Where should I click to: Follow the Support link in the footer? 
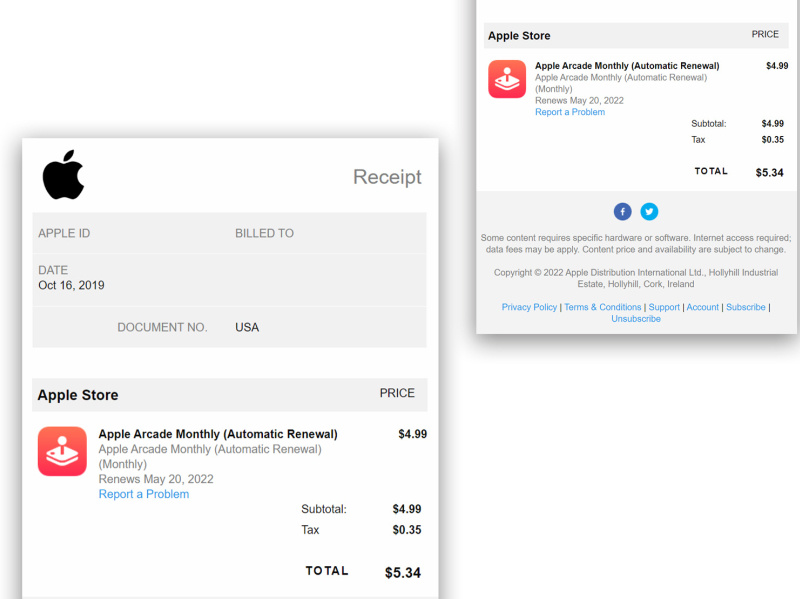(664, 307)
